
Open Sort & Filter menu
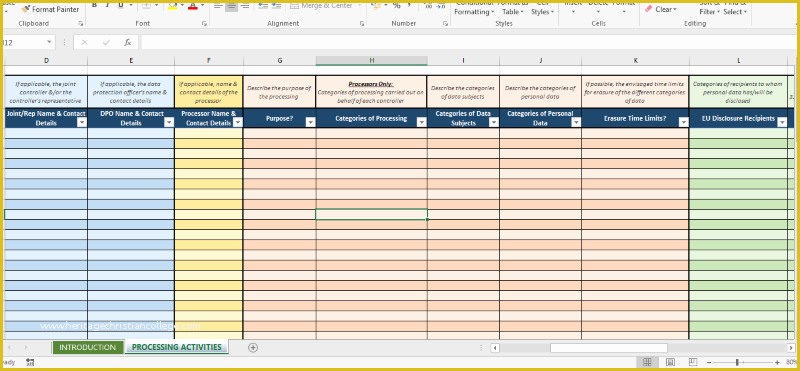click(x=709, y=8)
